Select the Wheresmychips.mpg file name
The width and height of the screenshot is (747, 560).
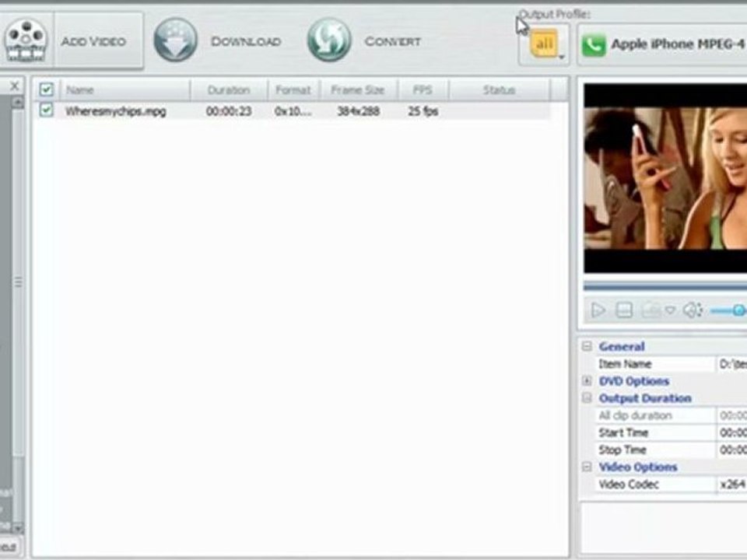point(116,111)
